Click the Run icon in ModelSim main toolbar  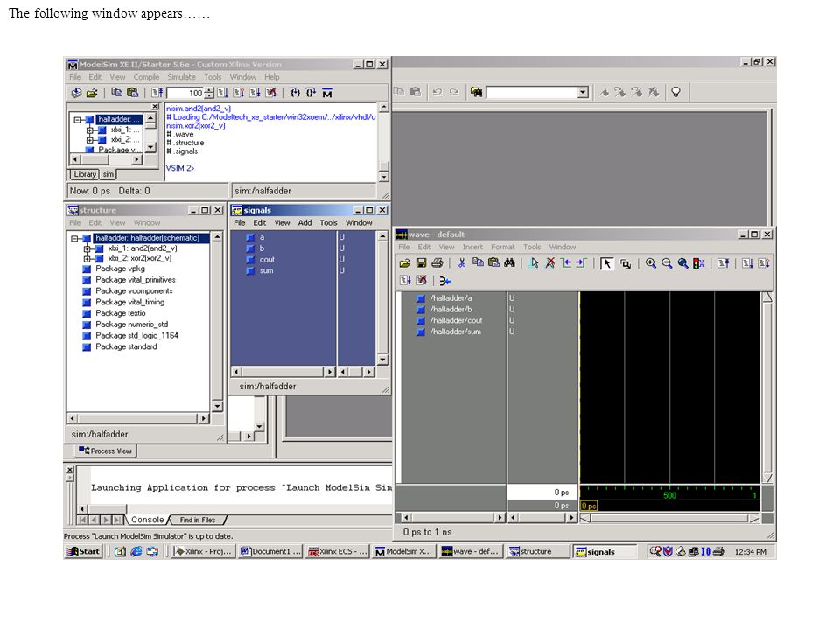tap(223, 93)
